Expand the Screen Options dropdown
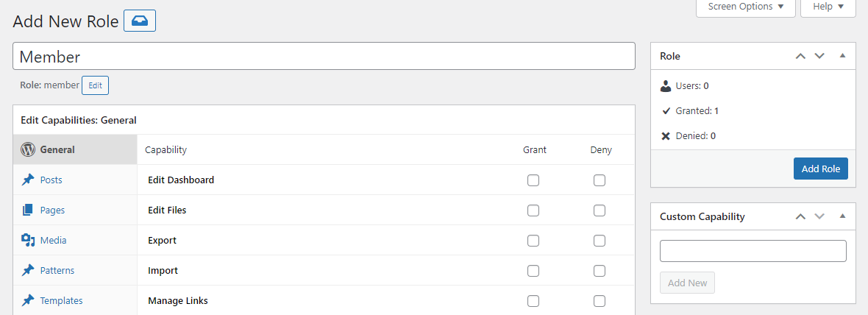Viewport: 868px width, 315px height. point(745,7)
